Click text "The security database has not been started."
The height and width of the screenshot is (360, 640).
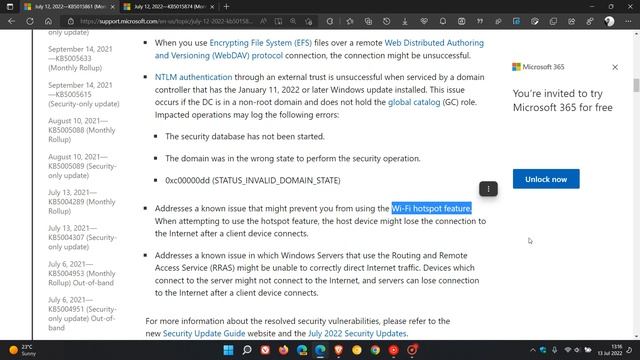[245, 136]
